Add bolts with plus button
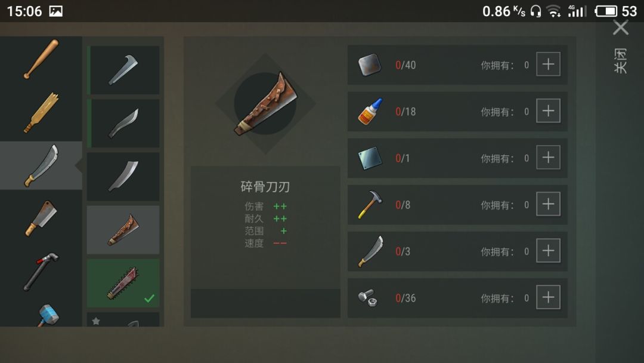 pyautogui.click(x=549, y=297)
